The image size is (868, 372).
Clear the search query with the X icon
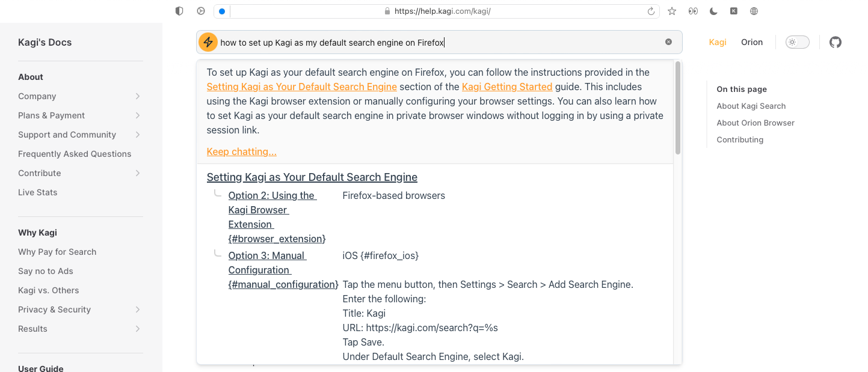[668, 42]
